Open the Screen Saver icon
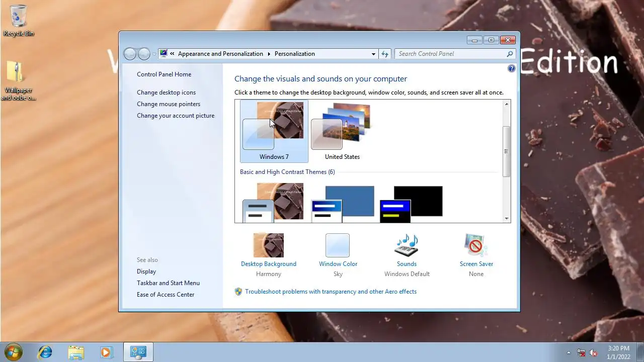This screenshot has height=362, width=644. coord(476,245)
